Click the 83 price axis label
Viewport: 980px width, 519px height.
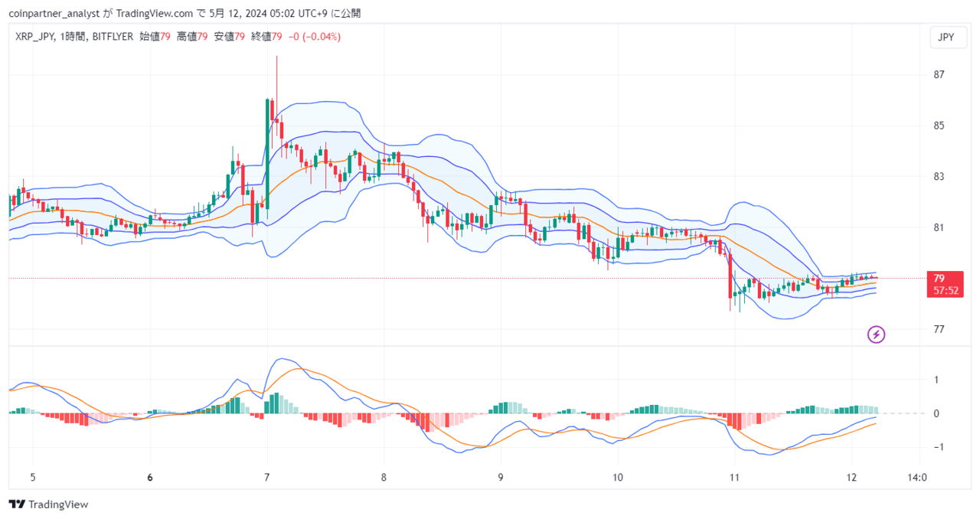tap(939, 177)
